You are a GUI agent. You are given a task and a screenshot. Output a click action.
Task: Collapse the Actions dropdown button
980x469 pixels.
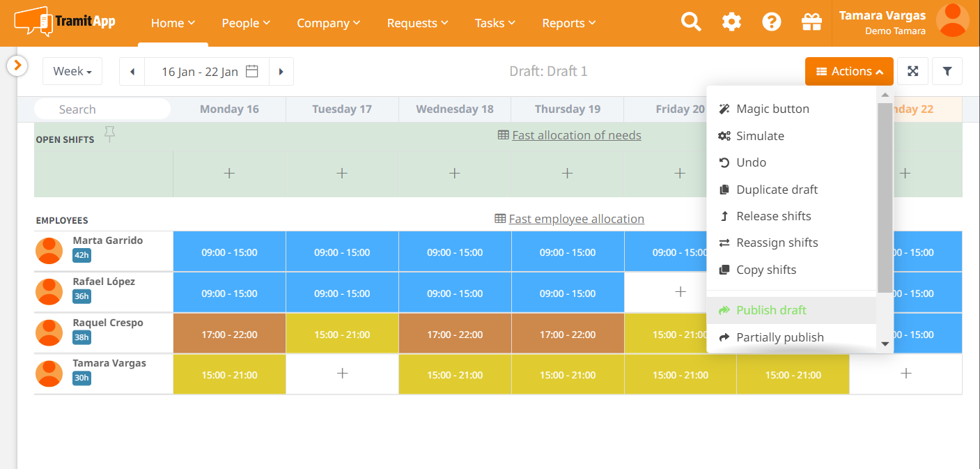tap(849, 71)
